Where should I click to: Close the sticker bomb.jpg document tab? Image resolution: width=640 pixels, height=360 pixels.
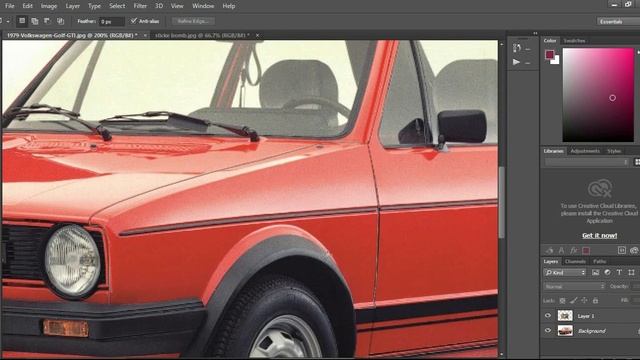[x=258, y=36]
